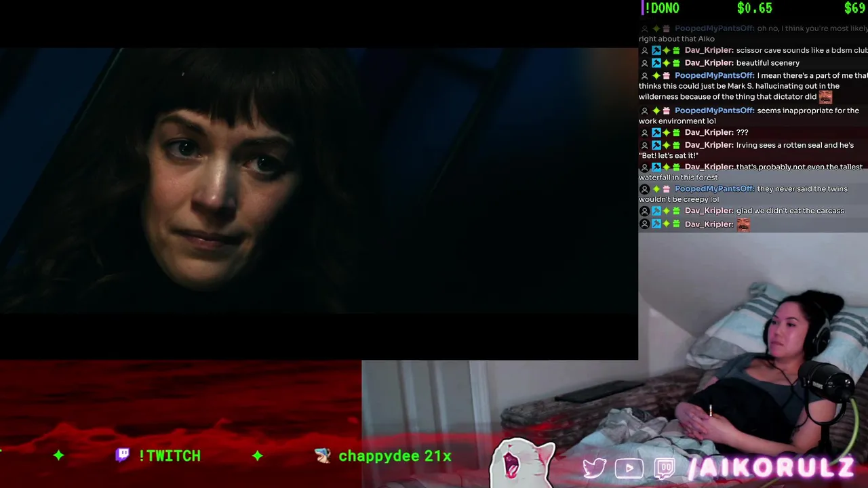Open Dav_Kripler's name on 'scissor cave' message
The width and height of the screenshot is (868, 488).
pos(709,50)
